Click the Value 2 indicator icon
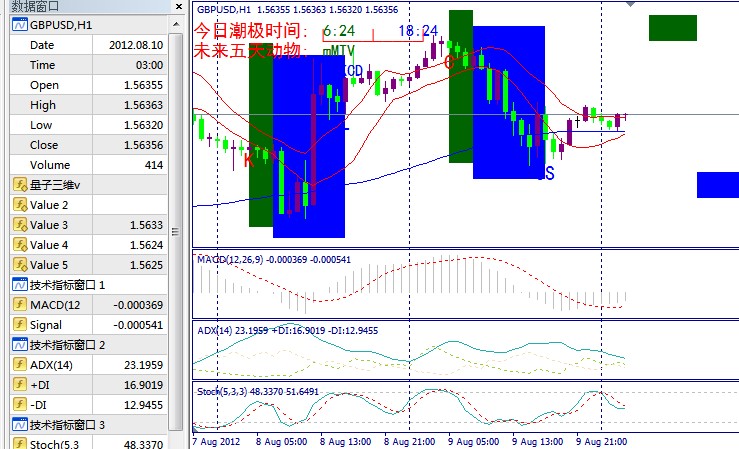 [20, 204]
